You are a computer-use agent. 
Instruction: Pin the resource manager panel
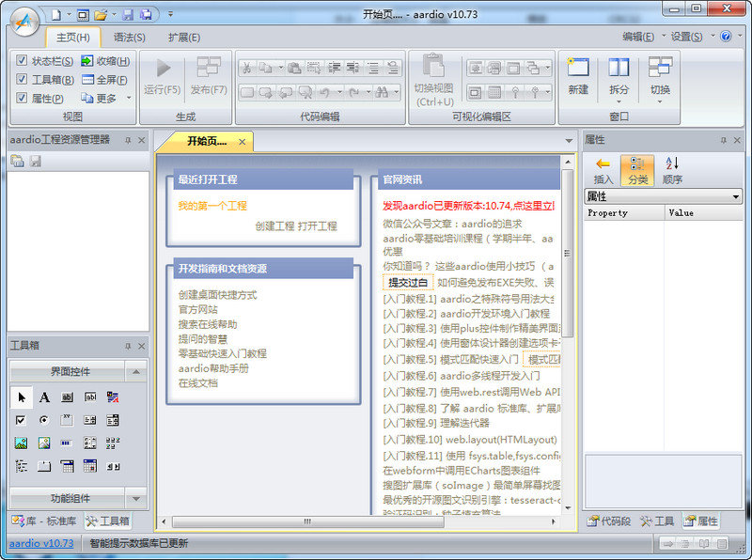tap(128, 140)
